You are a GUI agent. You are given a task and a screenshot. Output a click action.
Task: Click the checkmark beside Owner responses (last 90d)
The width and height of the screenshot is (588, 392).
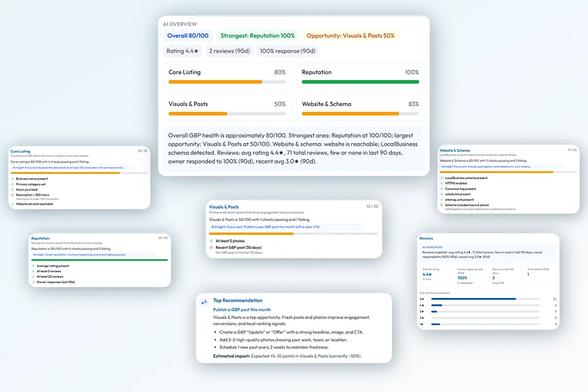[33, 281]
